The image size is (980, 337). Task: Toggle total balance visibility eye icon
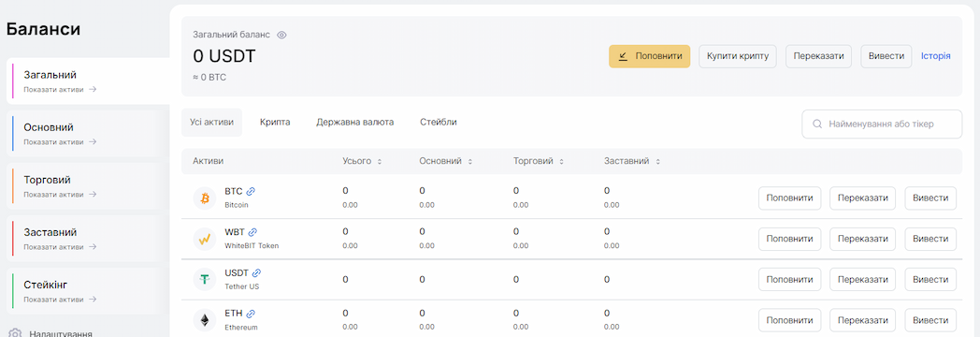[x=281, y=35]
